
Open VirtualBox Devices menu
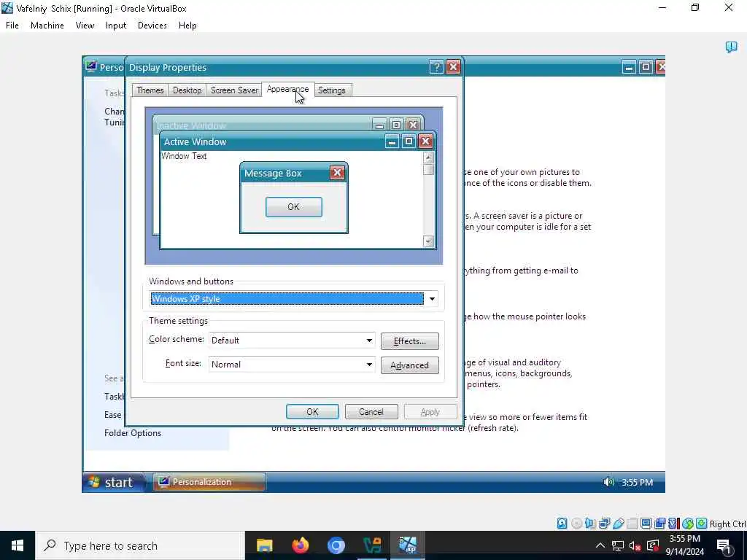click(x=152, y=26)
